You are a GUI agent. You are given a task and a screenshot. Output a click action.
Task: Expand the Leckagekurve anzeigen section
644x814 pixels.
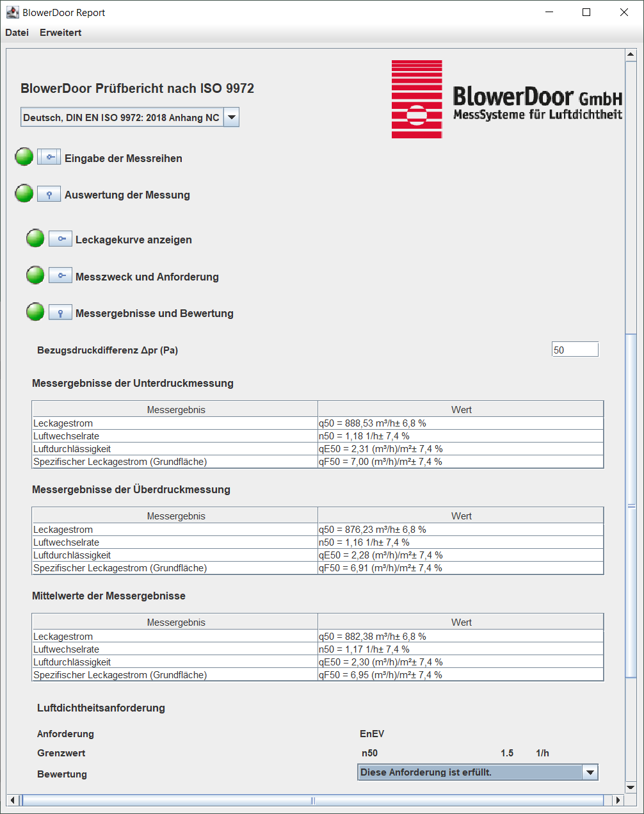[x=60, y=239]
